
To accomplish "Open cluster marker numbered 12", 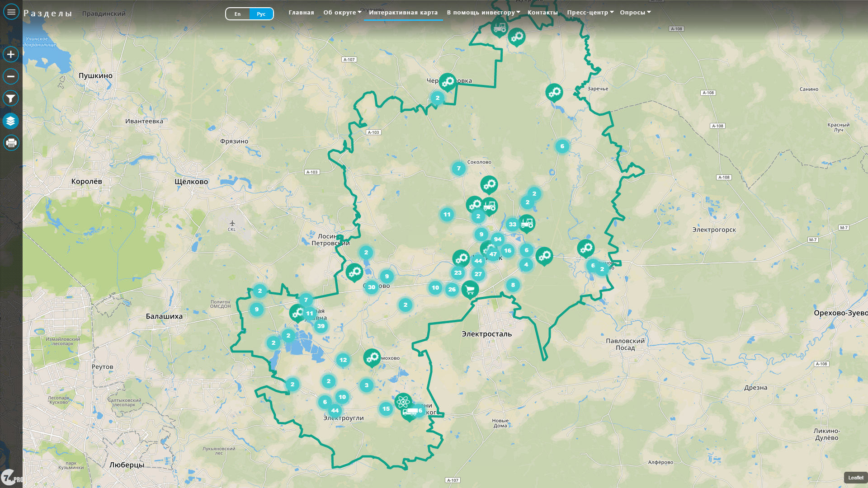I will pyautogui.click(x=343, y=360).
